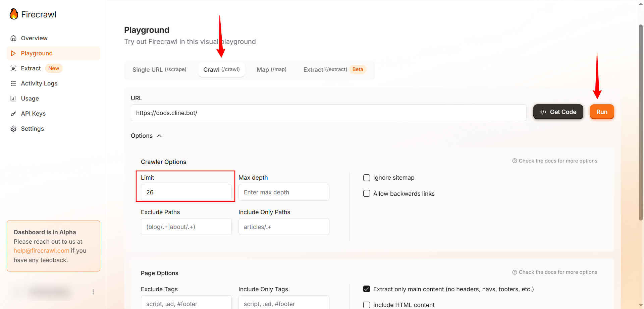The image size is (644, 309).
Task: Go to Usage page in sidebar
Action: (53, 99)
